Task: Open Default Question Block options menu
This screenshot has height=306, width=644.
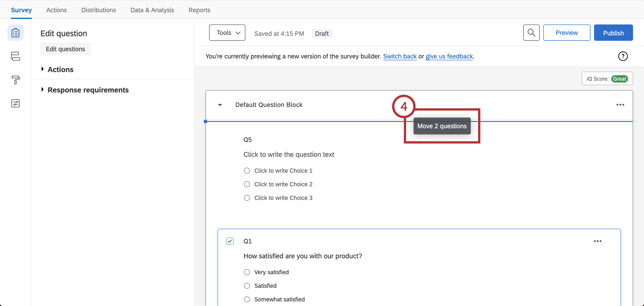Action: click(620, 105)
